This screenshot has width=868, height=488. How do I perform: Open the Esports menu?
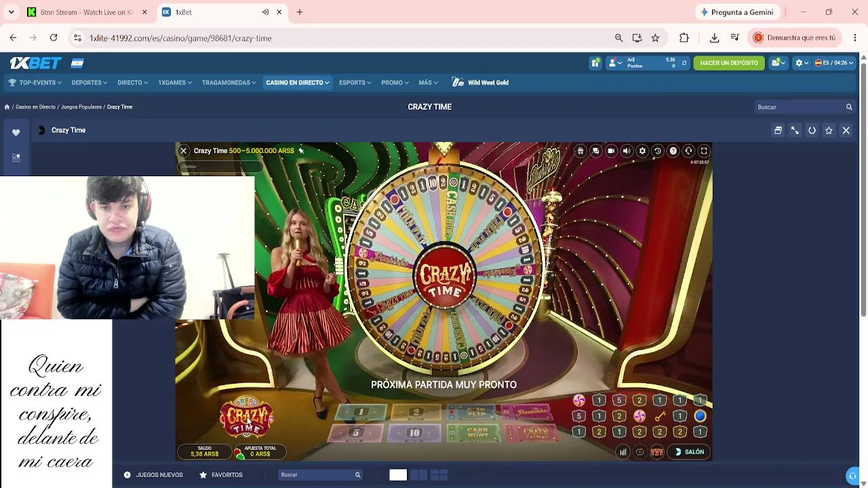click(x=355, y=83)
